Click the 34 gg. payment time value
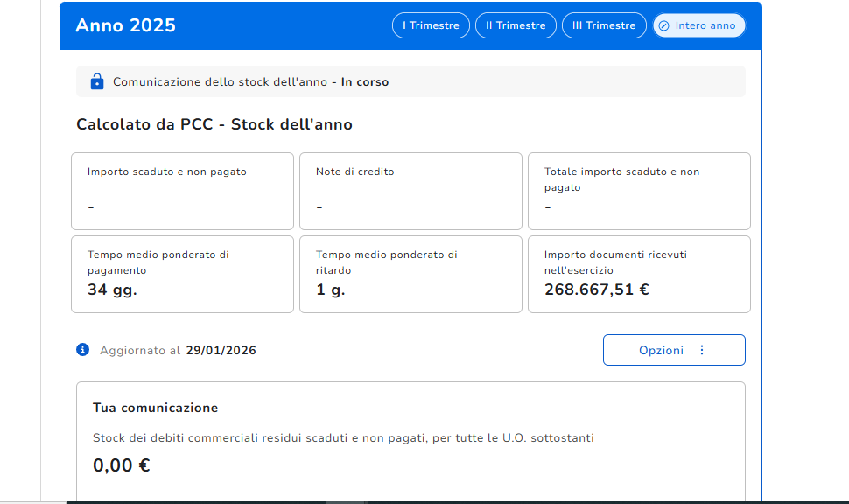The height and width of the screenshot is (504, 849). pyautogui.click(x=112, y=290)
